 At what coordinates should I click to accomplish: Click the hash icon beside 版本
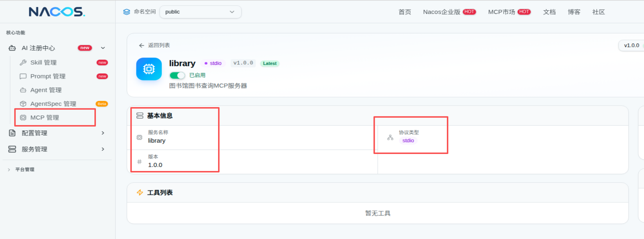(139, 162)
